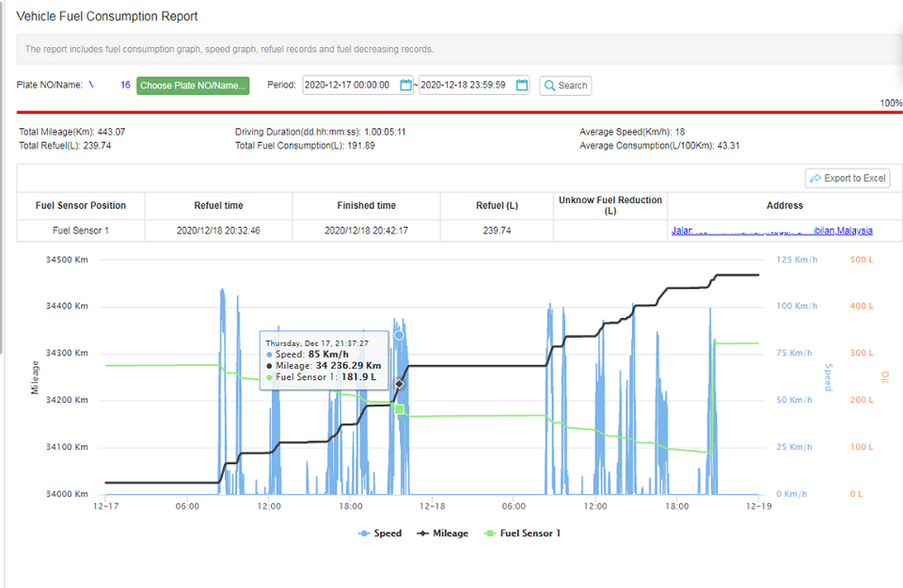Select the Fuel Sensor Position column header
Image resolution: width=903 pixels, height=588 pixels.
pyautogui.click(x=81, y=205)
